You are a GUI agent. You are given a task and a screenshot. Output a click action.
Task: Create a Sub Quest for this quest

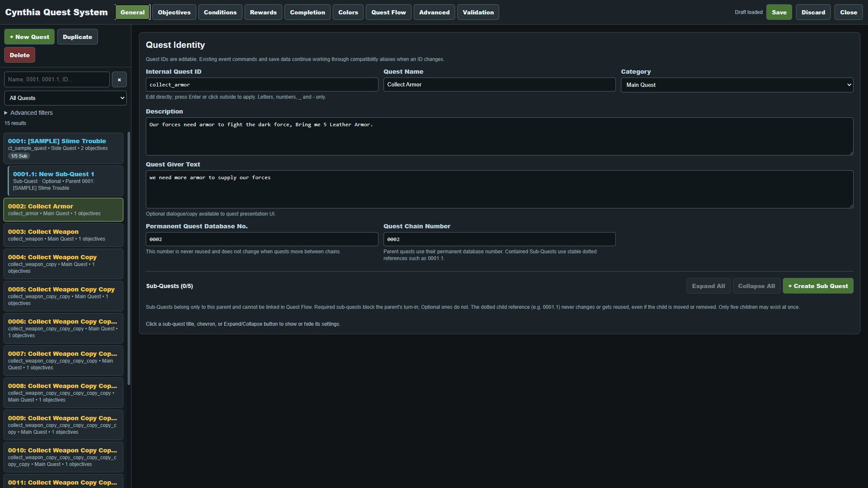coord(818,286)
